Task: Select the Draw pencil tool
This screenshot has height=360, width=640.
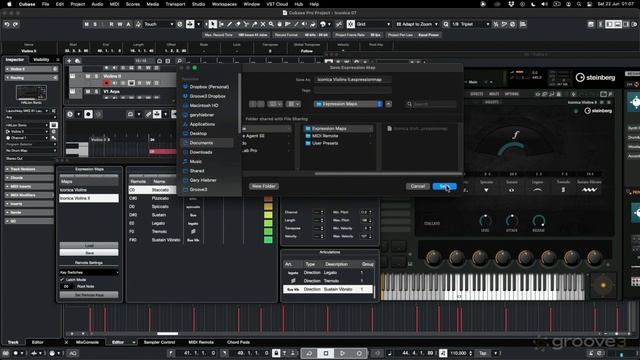Action: pos(230,24)
